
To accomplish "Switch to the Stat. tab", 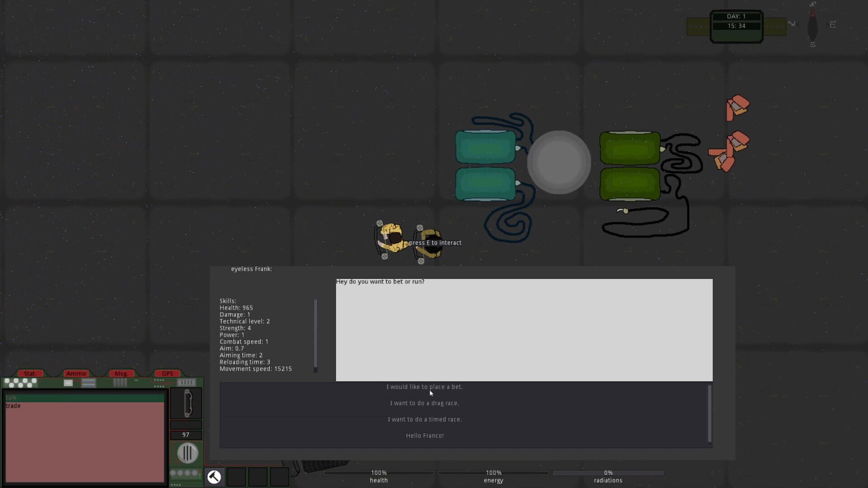I will [x=30, y=373].
